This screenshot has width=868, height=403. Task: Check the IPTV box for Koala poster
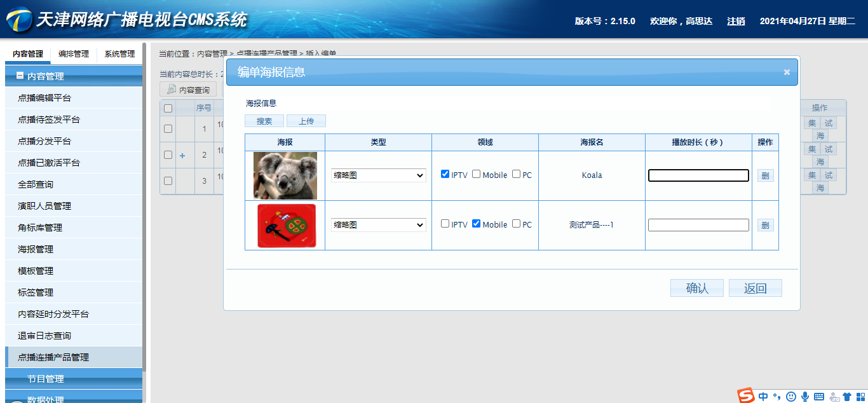(445, 174)
